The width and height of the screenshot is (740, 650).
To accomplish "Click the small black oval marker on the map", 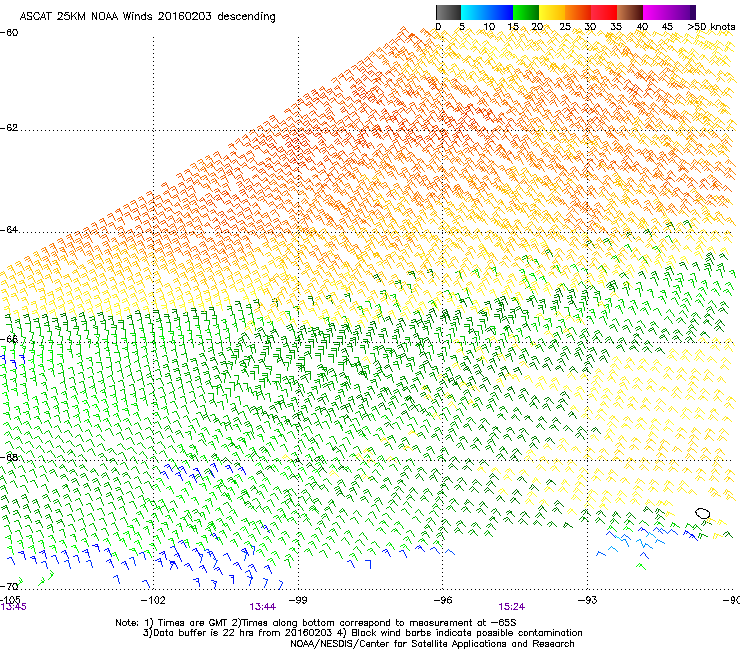I will pyautogui.click(x=703, y=514).
